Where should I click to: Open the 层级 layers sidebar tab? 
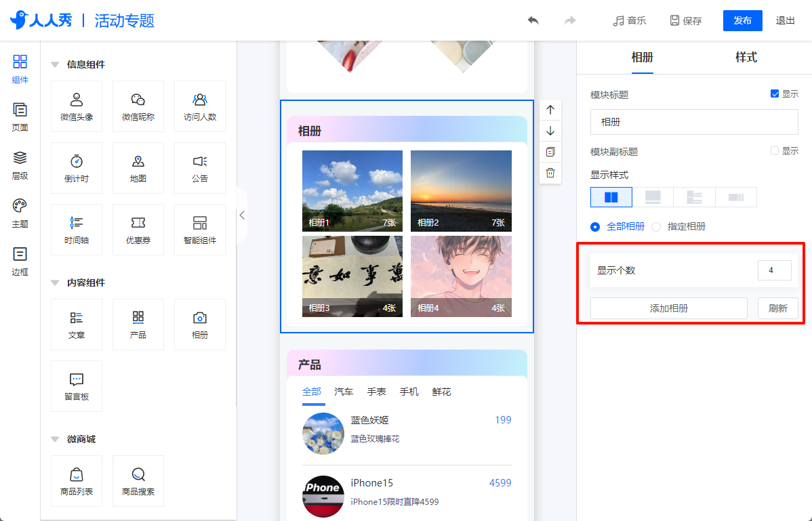[x=20, y=165]
